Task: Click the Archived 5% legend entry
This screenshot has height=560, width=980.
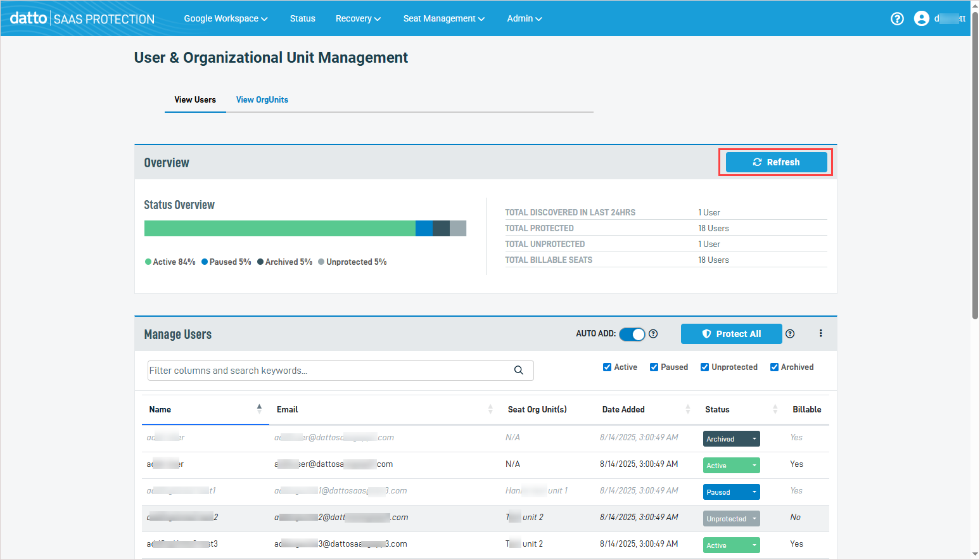Action: coord(284,262)
